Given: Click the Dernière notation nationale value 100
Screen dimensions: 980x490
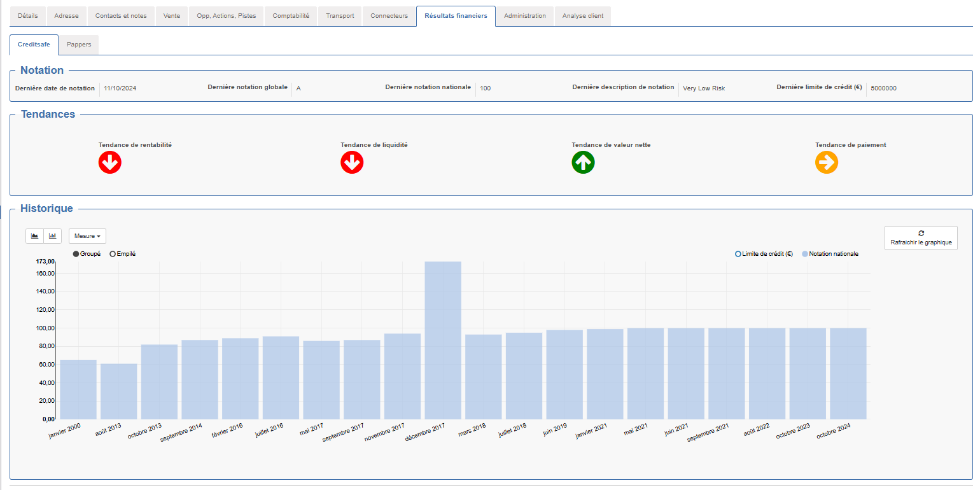Looking at the screenshot, I should [485, 88].
